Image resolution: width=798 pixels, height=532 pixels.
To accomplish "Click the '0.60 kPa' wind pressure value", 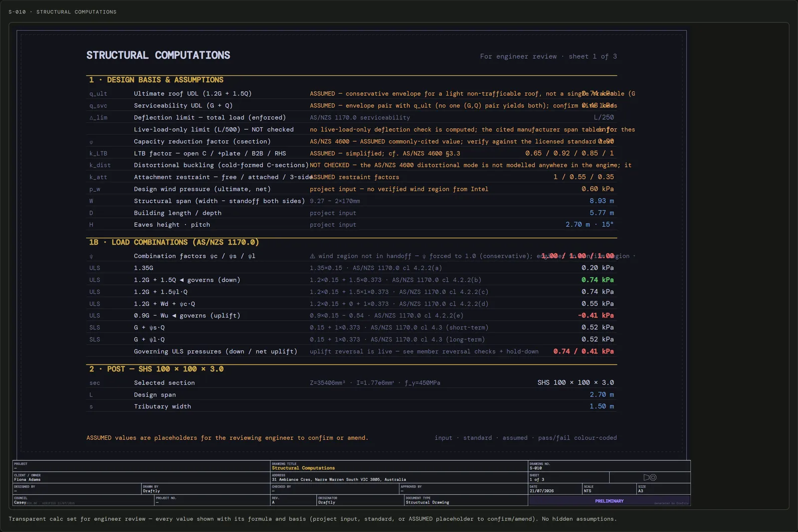I will tap(598, 189).
